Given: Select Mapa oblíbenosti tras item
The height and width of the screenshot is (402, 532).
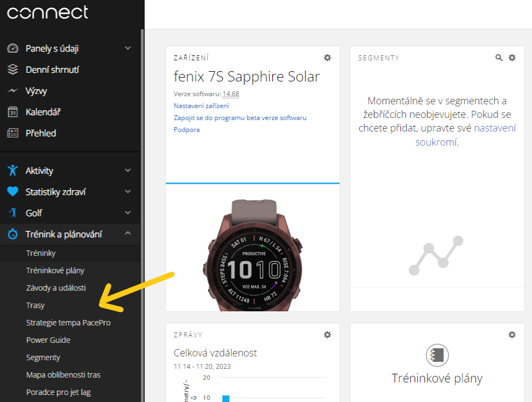Looking at the screenshot, I should tap(63, 375).
